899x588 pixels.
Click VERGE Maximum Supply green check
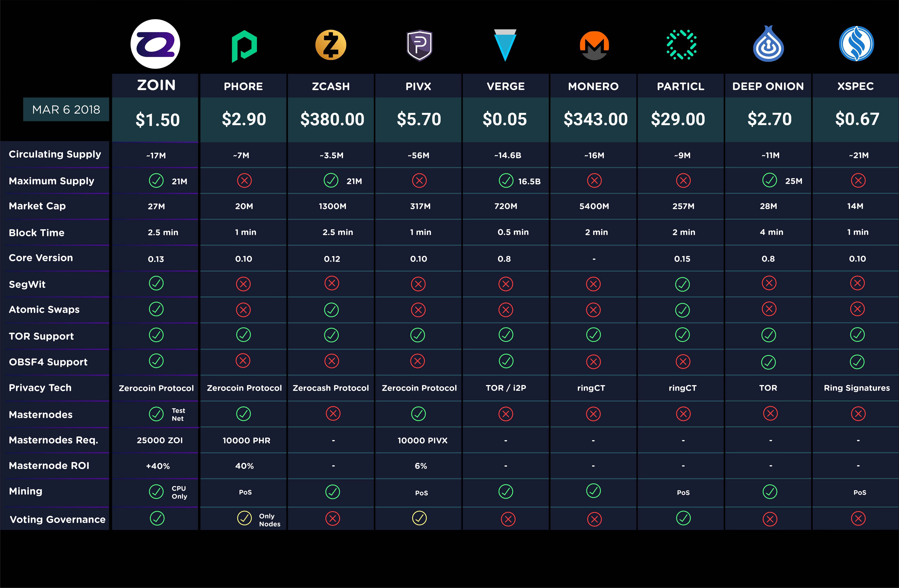coord(506,180)
